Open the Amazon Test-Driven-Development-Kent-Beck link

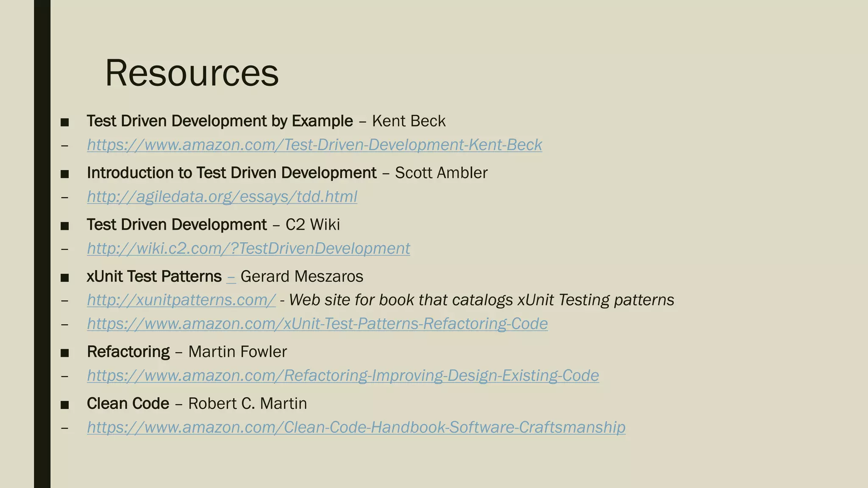point(314,145)
